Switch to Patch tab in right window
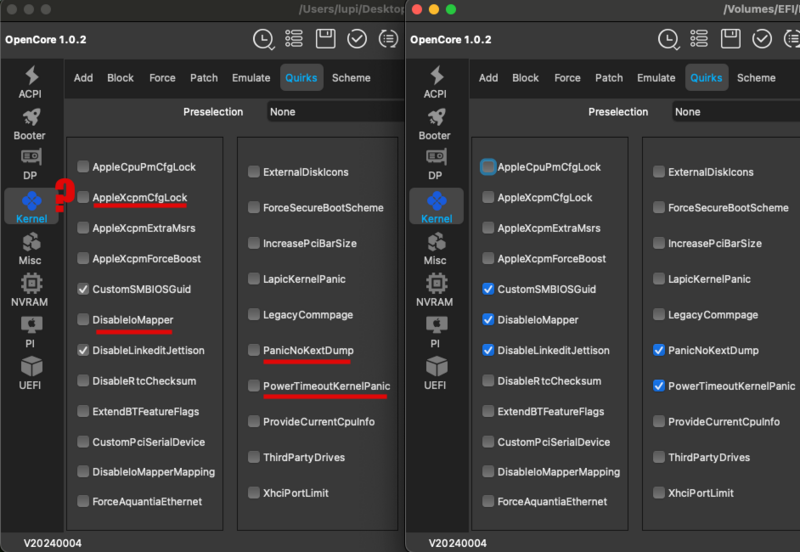This screenshot has width=800, height=552. pyautogui.click(x=609, y=78)
